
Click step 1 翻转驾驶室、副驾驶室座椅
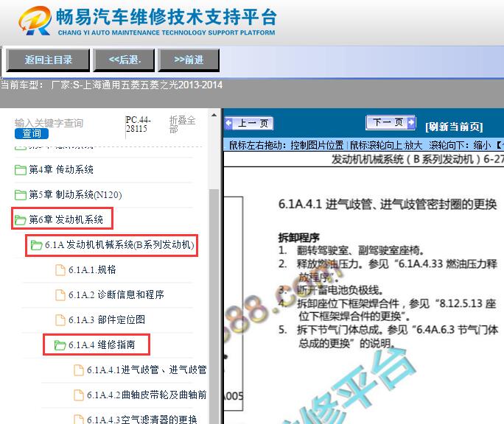(x=351, y=250)
